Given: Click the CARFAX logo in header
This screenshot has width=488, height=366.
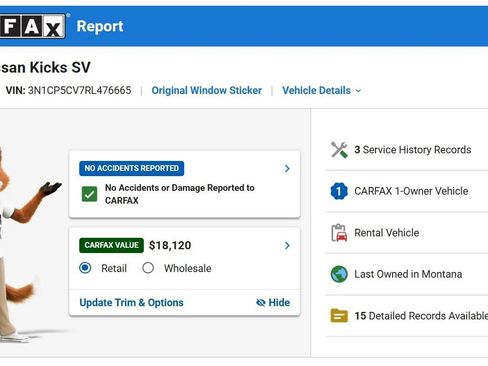Looking at the screenshot, I should tap(33, 26).
